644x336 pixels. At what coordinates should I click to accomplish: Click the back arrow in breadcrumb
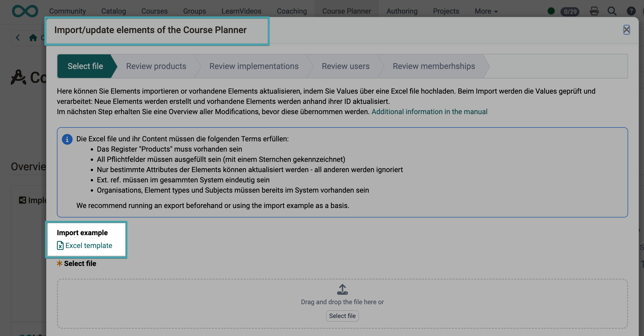pos(18,38)
